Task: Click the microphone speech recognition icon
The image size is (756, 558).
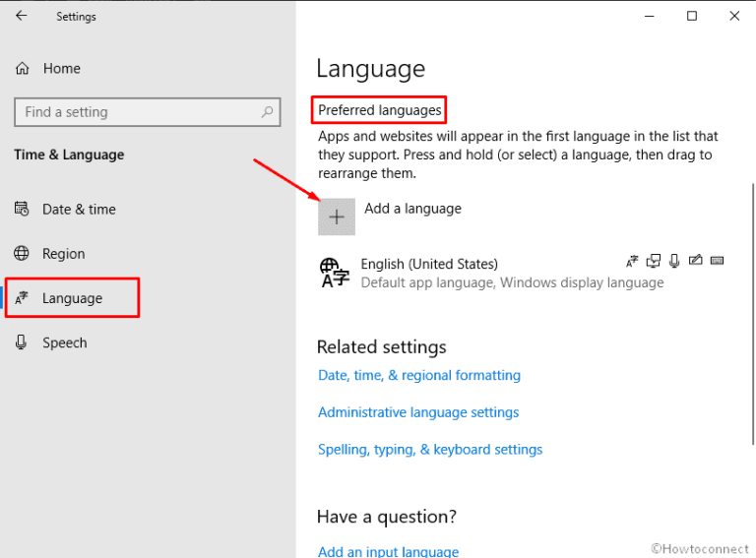Action: click(x=674, y=262)
